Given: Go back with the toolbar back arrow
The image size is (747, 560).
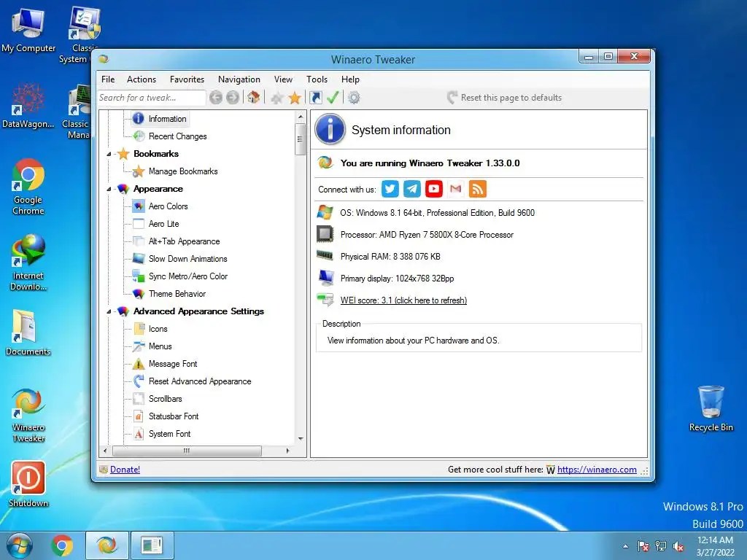Looking at the screenshot, I should tap(216, 98).
